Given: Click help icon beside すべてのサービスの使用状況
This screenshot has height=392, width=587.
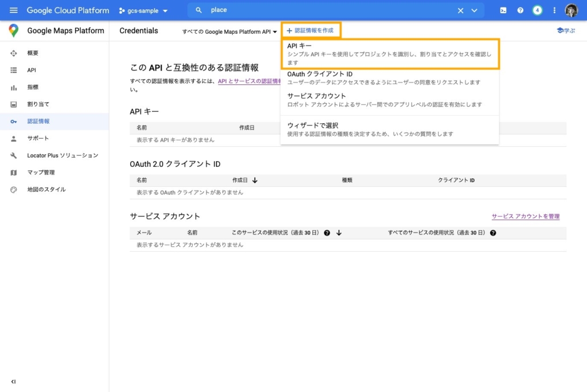Looking at the screenshot, I should tap(493, 233).
